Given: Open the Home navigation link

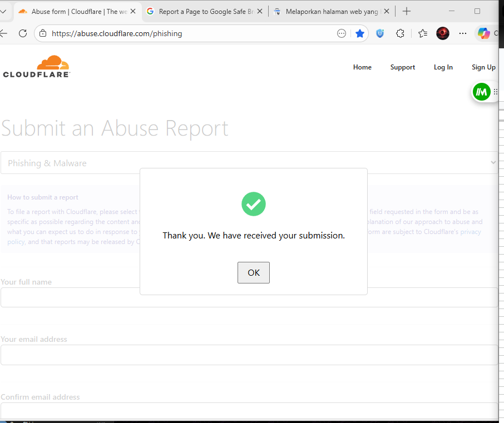Looking at the screenshot, I should click(x=362, y=67).
